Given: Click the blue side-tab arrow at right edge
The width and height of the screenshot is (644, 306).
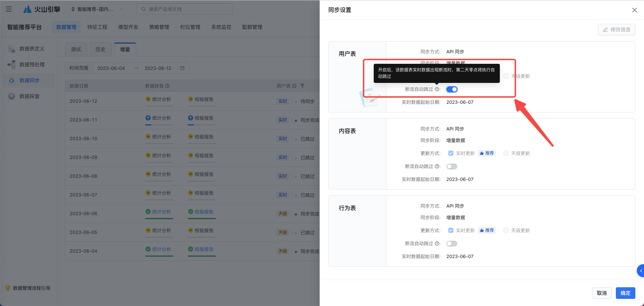Looking at the screenshot, I should pyautogui.click(x=641, y=271).
